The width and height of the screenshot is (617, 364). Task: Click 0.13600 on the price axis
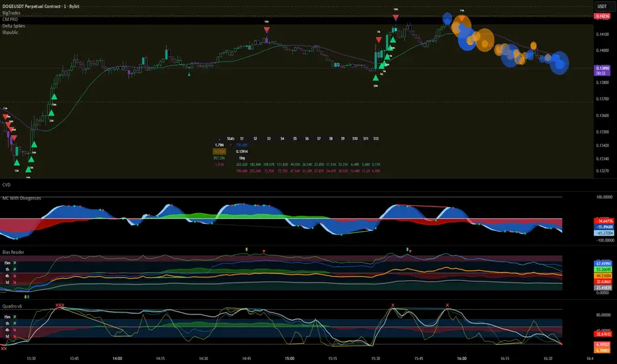[x=602, y=116]
